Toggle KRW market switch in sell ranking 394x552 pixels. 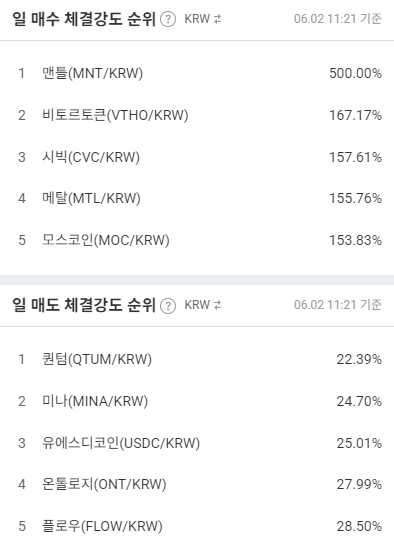203,305
